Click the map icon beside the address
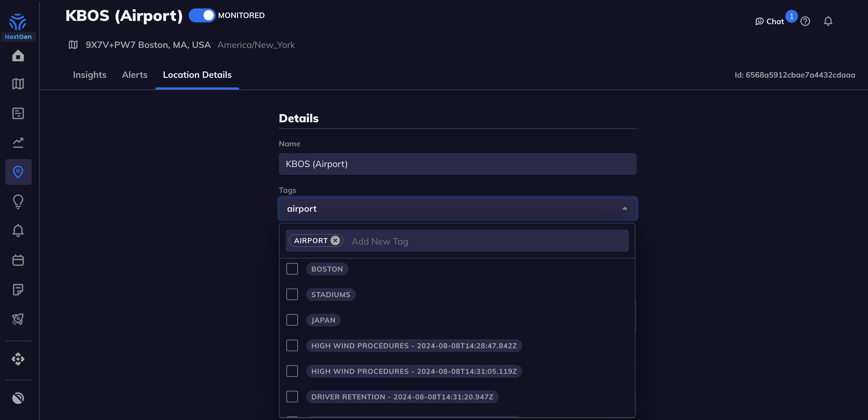 [x=73, y=45]
